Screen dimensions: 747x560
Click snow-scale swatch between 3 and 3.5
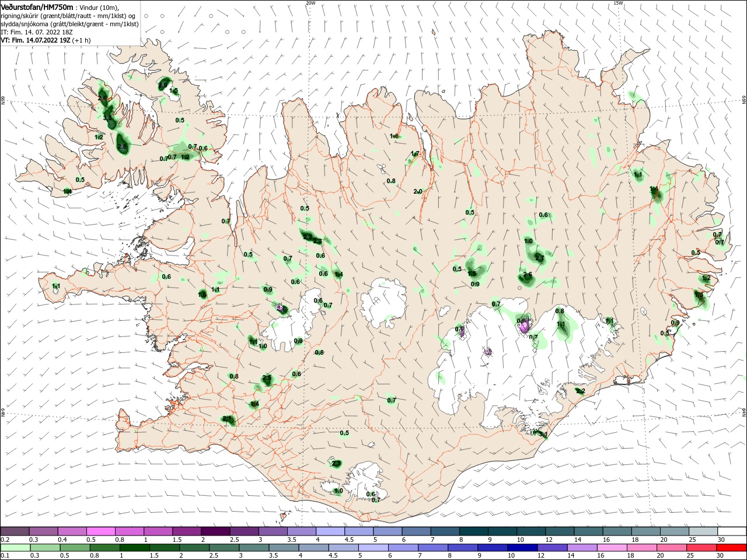(273, 531)
